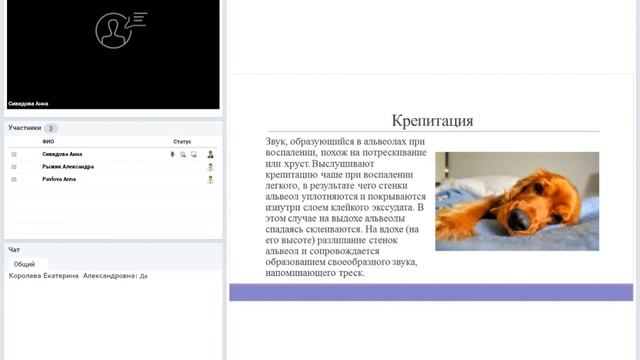This screenshot has height=360, width=640.
Task: Click the black video area of the speaker
Action: coord(113,54)
